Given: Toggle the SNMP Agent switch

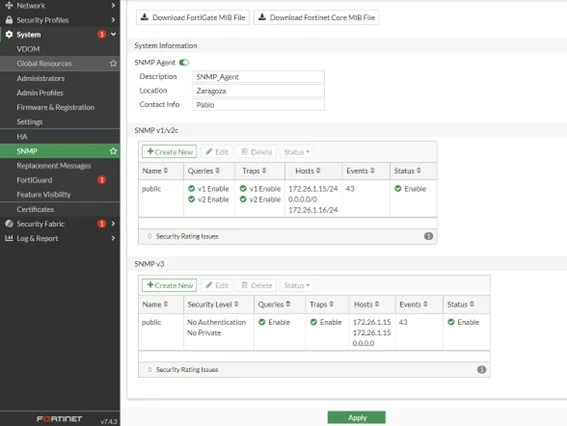Looking at the screenshot, I should coord(184,63).
